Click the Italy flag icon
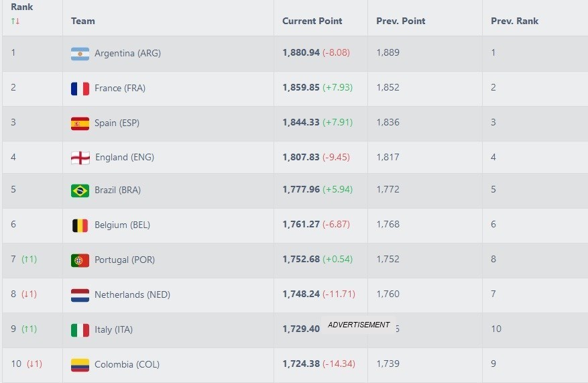Screen dimensions: 588x383 [80, 330]
